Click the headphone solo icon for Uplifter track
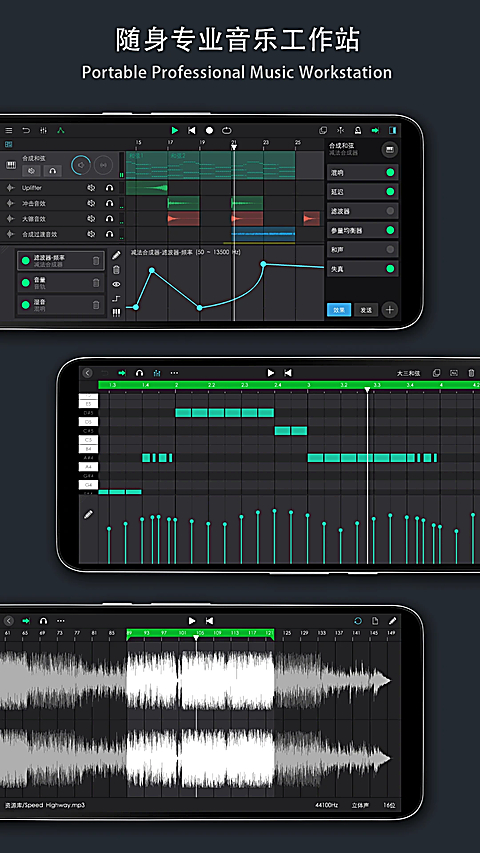 pos(109,188)
